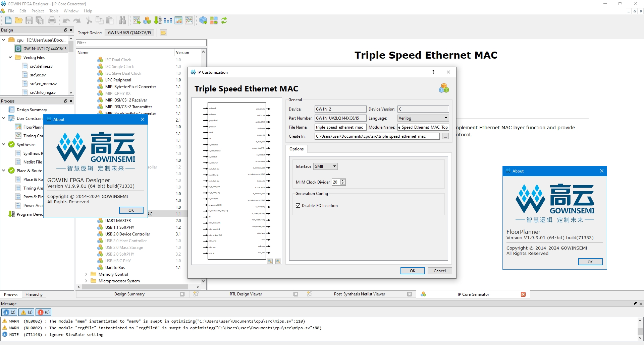Close the IP Core Generator tab

tap(523, 294)
